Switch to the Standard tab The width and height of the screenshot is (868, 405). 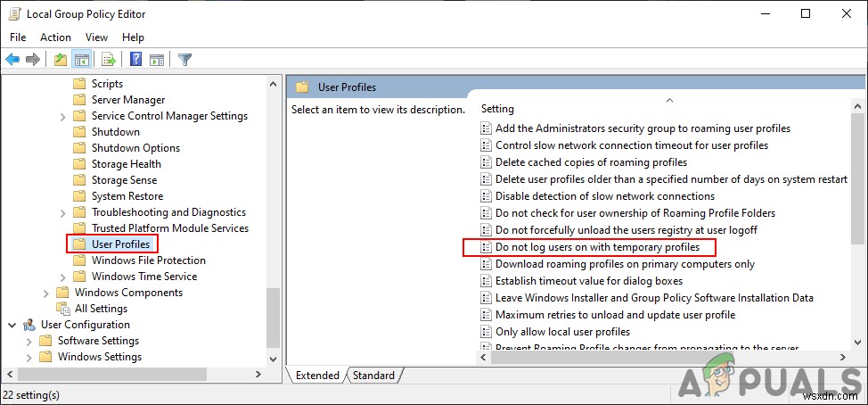373,376
